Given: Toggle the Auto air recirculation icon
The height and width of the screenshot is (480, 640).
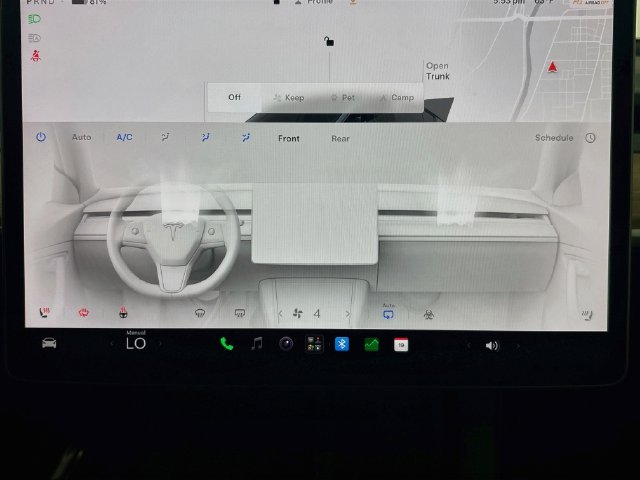Looking at the screenshot, I should click(x=388, y=312).
